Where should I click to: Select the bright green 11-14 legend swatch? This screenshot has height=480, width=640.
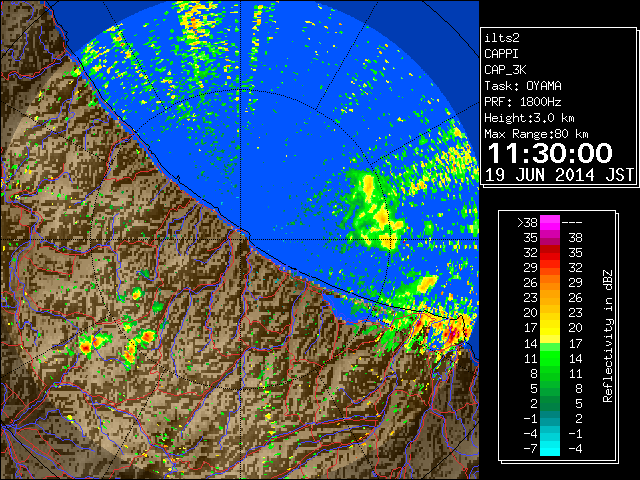[x=550, y=358]
